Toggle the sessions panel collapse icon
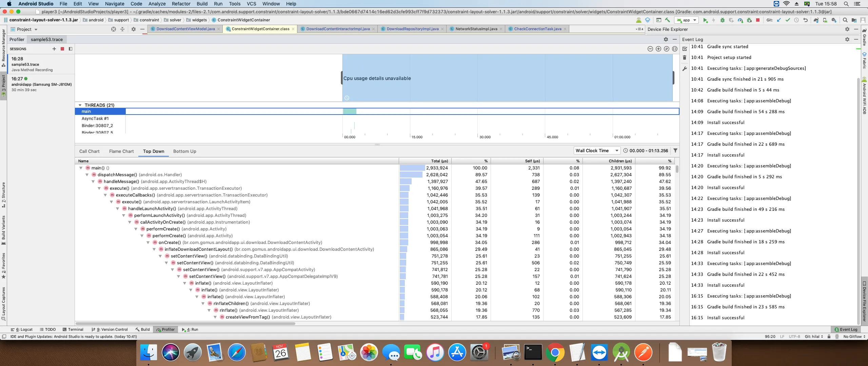 [71, 49]
